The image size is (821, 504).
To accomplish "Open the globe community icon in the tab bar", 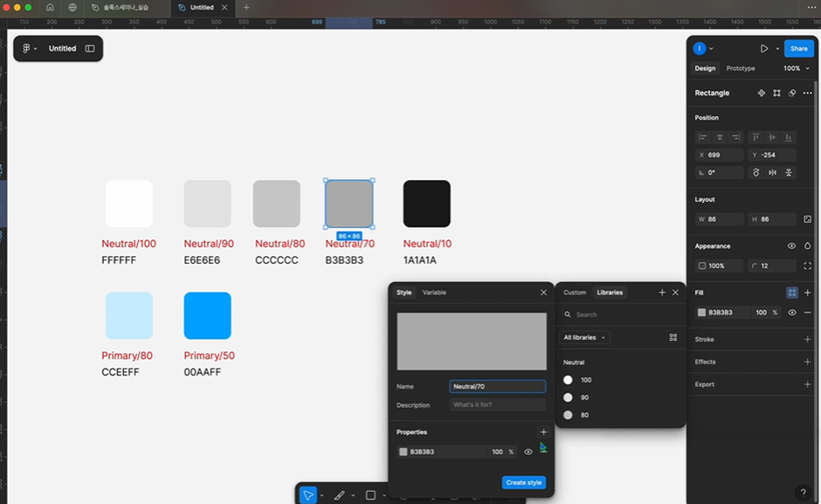I will click(x=72, y=7).
